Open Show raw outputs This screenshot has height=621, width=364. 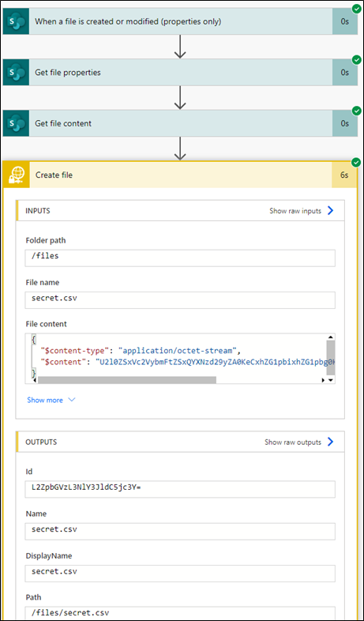299,442
